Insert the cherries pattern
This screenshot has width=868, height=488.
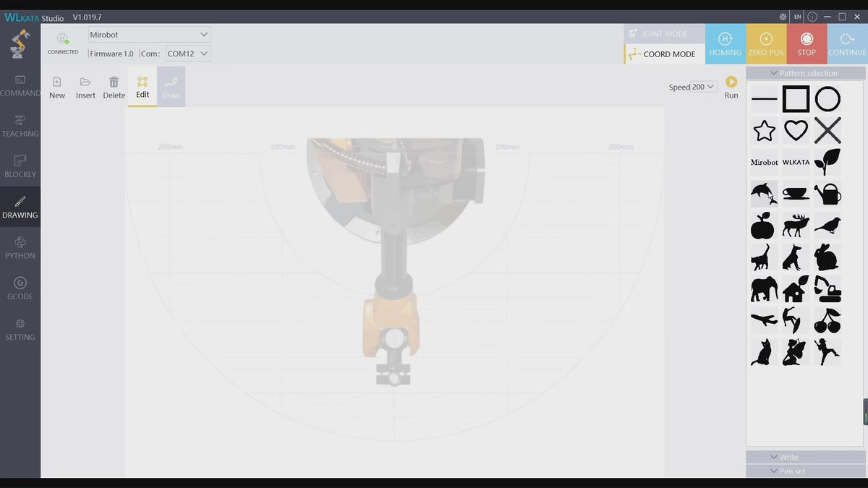(827, 320)
